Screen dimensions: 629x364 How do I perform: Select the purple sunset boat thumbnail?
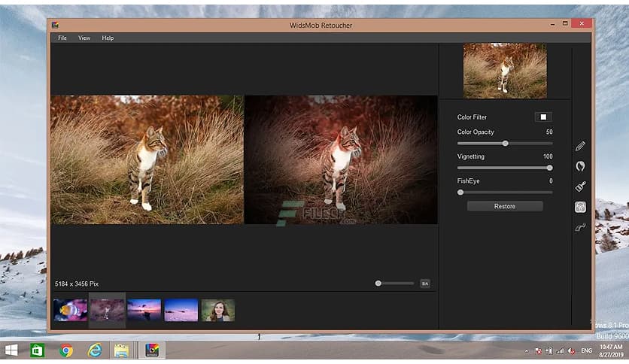tap(144, 310)
